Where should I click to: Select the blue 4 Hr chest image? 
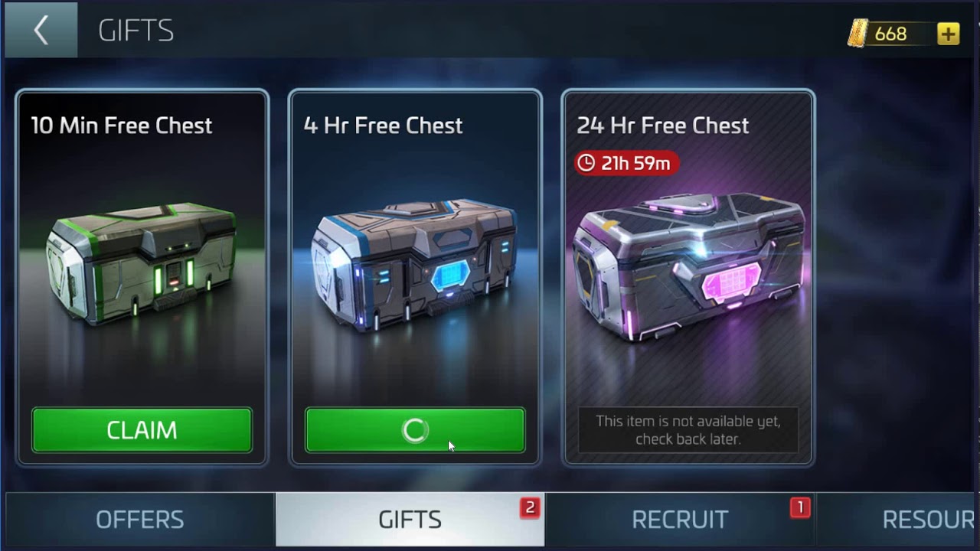point(414,264)
